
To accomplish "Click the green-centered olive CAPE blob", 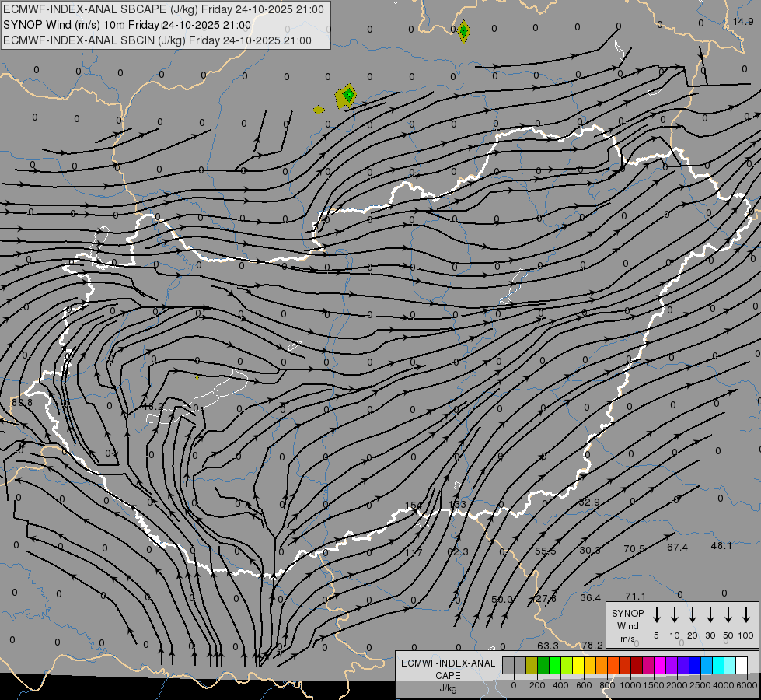I will tap(346, 96).
